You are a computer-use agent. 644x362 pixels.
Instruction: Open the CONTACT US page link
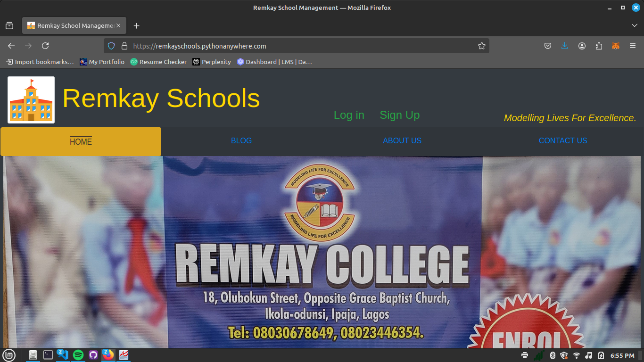pyautogui.click(x=563, y=140)
